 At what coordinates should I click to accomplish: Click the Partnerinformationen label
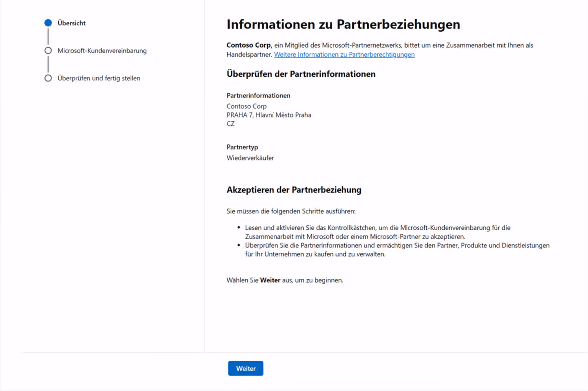[258, 95]
